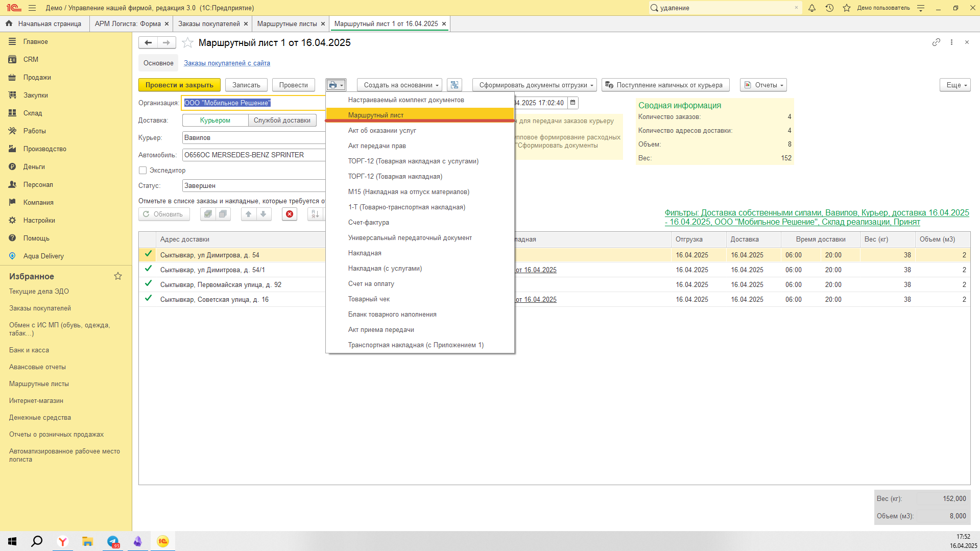Viewport: 980px width, 551px height.
Task: Add document to favorites with star icon
Action: [187, 42]
